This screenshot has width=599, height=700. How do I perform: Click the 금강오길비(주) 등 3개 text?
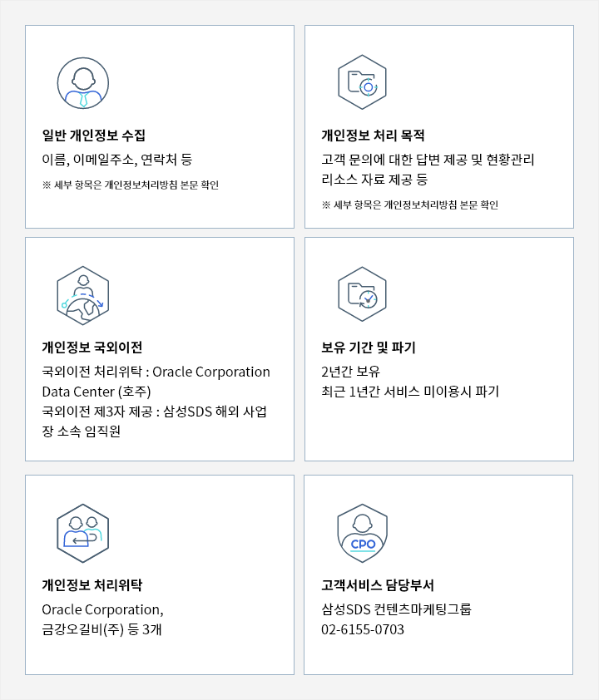tap(101, 629)
